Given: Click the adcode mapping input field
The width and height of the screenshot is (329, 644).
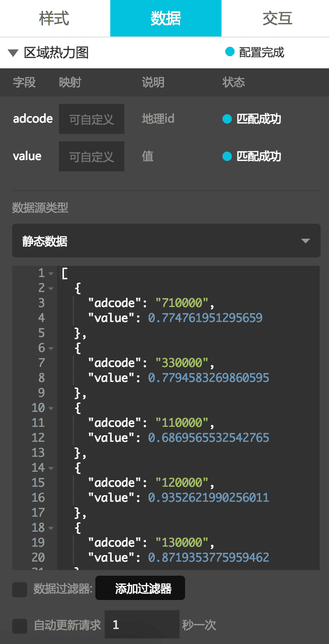Looking at the screenshot, I should (92, 119).
